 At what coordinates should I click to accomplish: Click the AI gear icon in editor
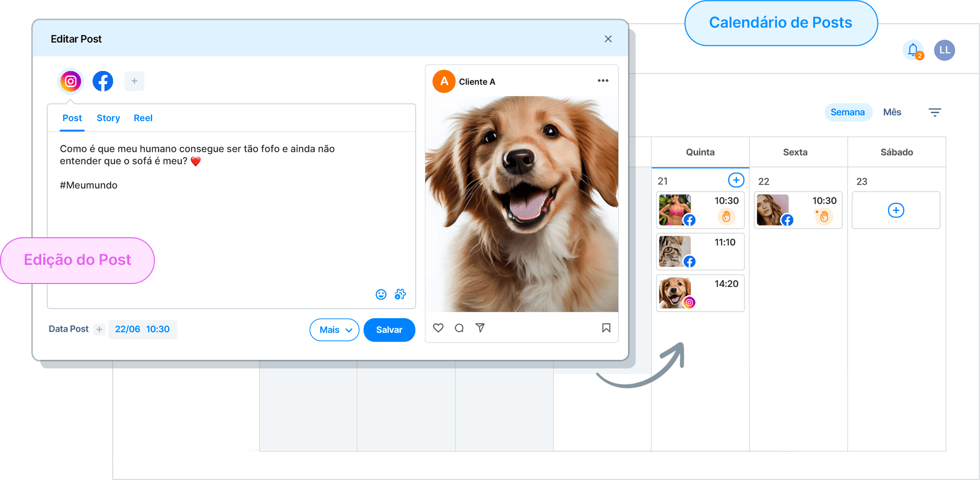[x=400, y=295]
